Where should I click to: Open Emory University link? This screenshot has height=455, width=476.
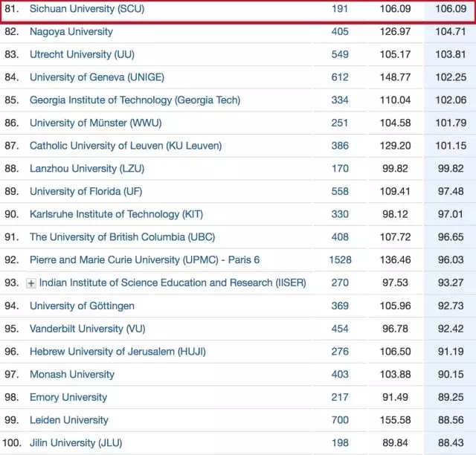point(68,397)
